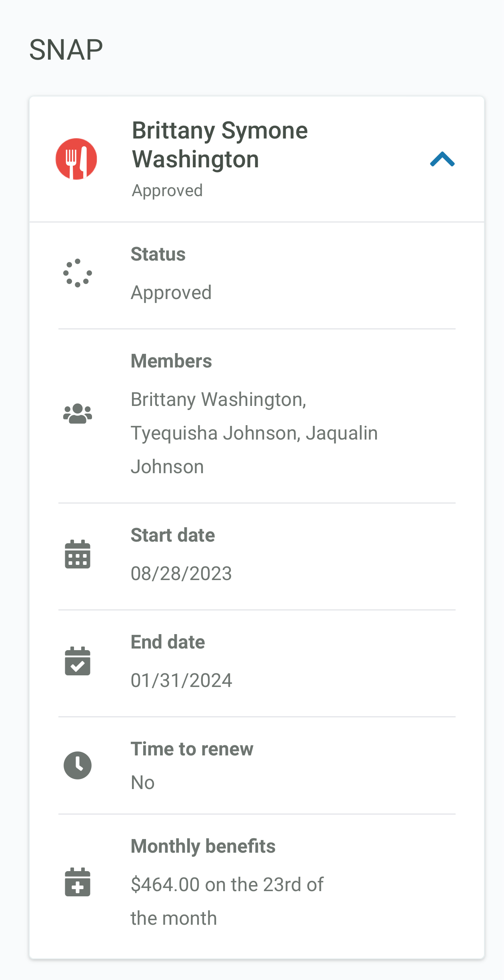
Task: Click the Monthly benefits label
Action: pyautogui.click(x=203, y=846)
